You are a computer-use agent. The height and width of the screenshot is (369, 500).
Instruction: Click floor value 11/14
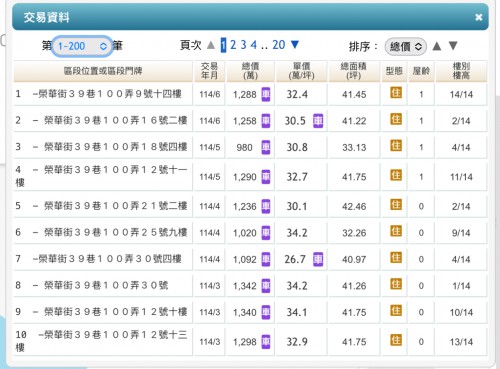(x=461, y=177)
